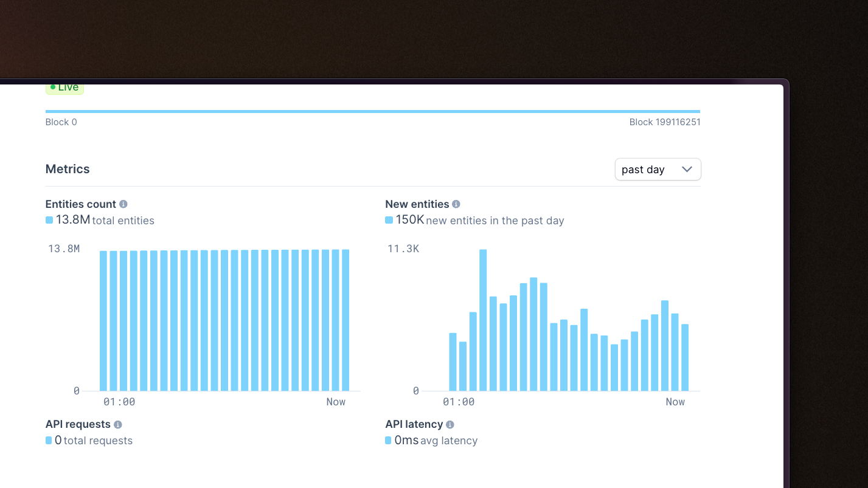Click the 11.3K axis label on New entities chart

click(x=403, y=249)
